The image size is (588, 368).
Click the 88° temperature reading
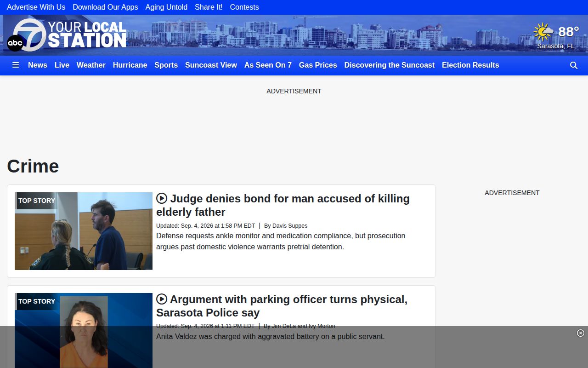(568, 32)
